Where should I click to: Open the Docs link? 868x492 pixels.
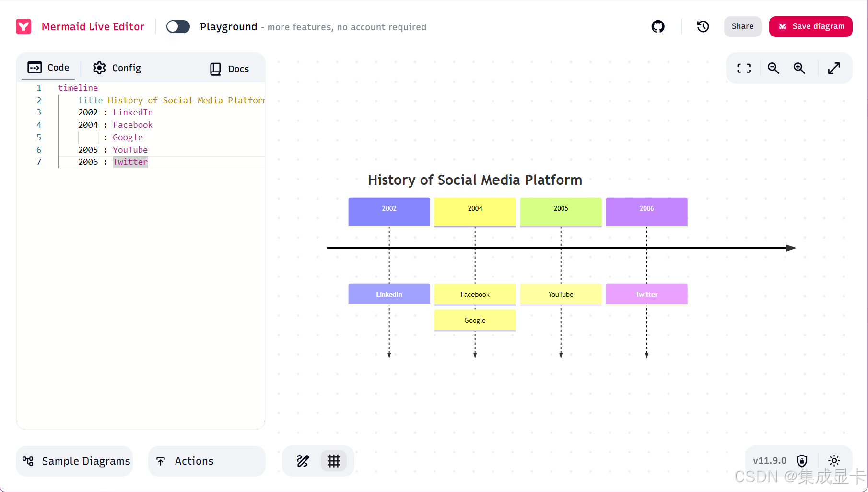pos(229,69)
